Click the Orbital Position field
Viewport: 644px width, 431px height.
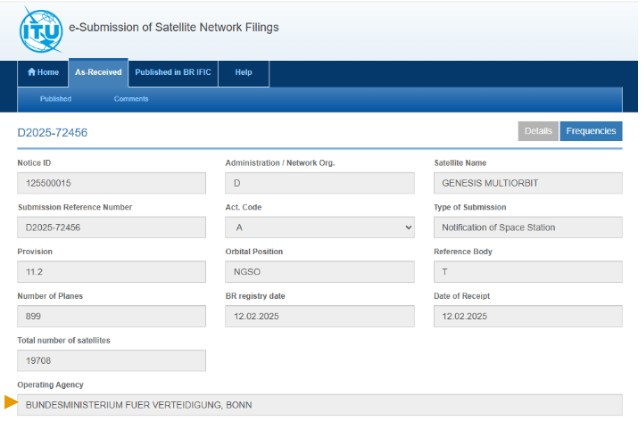click(x=319, y=272)
